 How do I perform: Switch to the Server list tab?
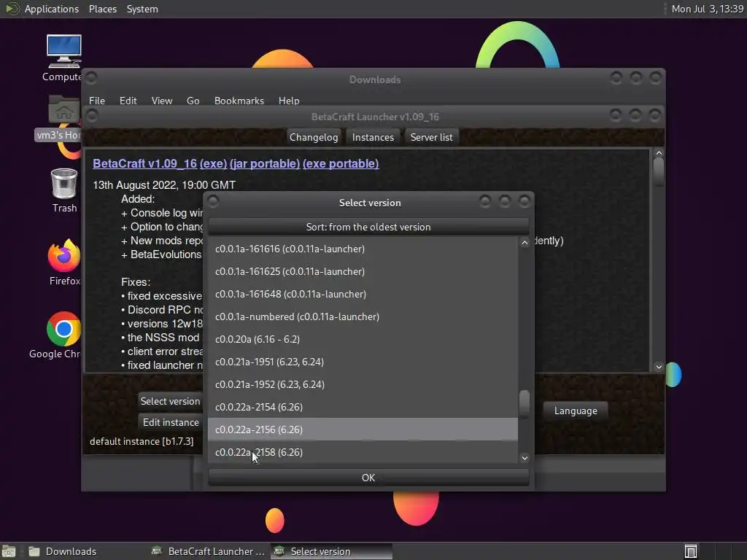coord(431,137)
